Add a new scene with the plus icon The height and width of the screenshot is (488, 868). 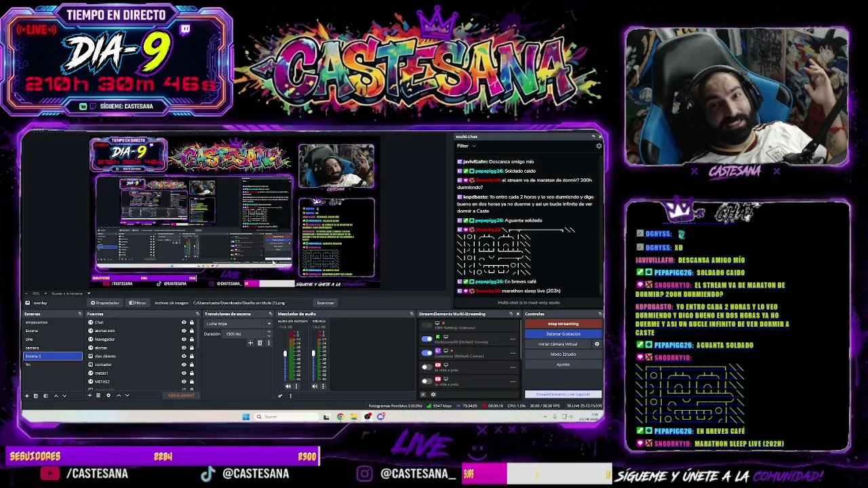click(x=27, y=396)
